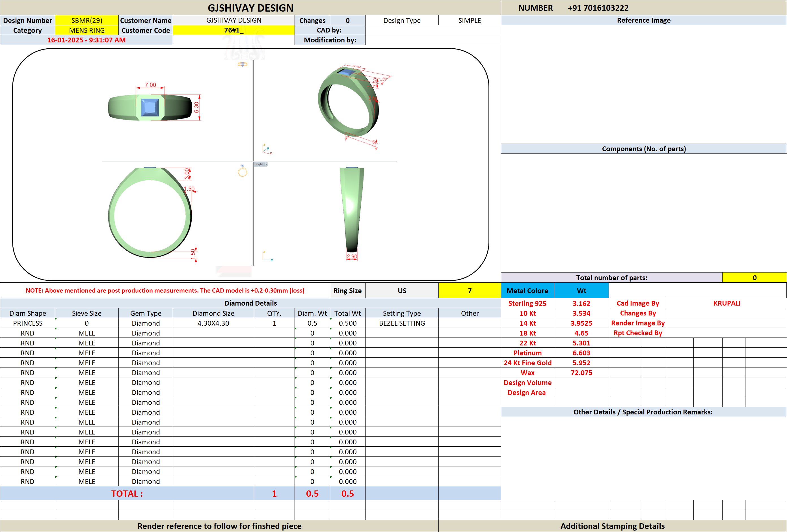Screen dimensions: 787x532
Task: Click the Customer Name value GJSHIVAY DESIGN
Action: (x=234, y=20)
